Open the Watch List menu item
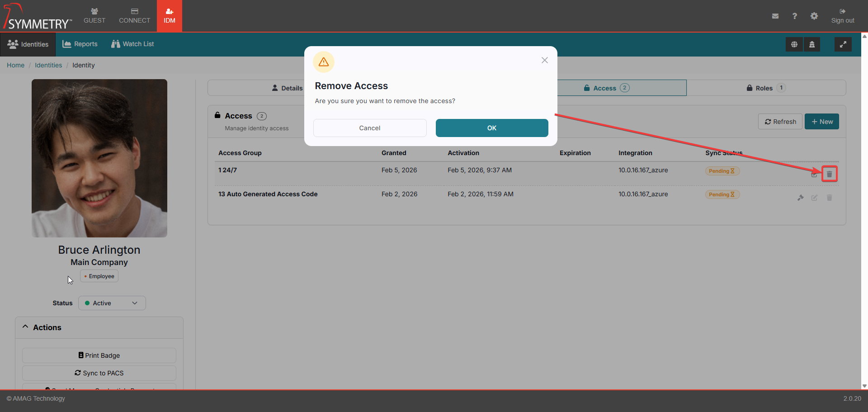Viewport: 868px width, 412px height. coord(132,44)
